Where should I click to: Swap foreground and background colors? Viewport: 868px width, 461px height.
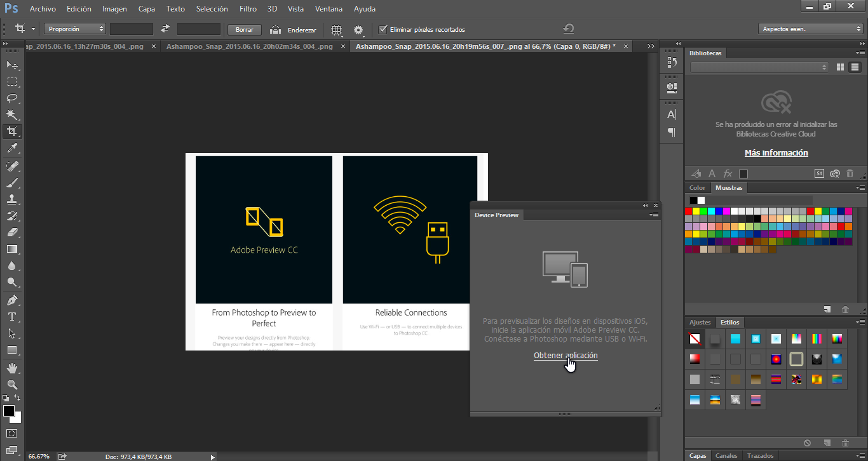tap(17, 398)
